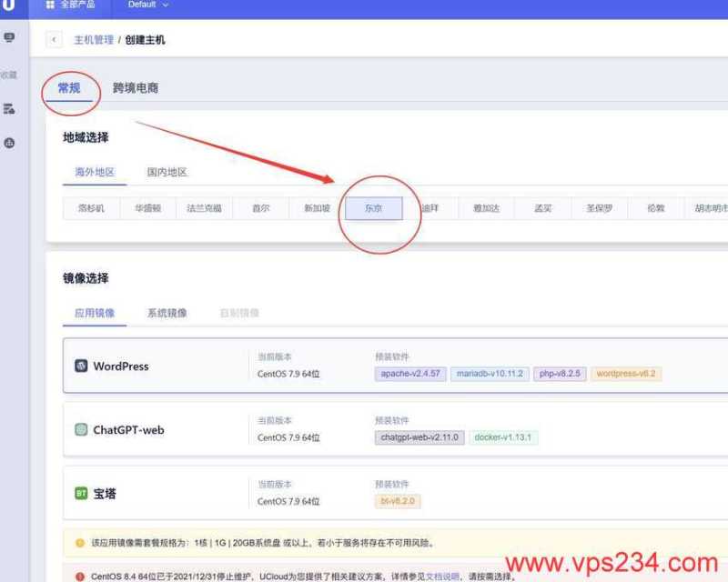Select the 新加坡 region option
728x582 pixels.
pyautogui.click(x=317, y=208)
